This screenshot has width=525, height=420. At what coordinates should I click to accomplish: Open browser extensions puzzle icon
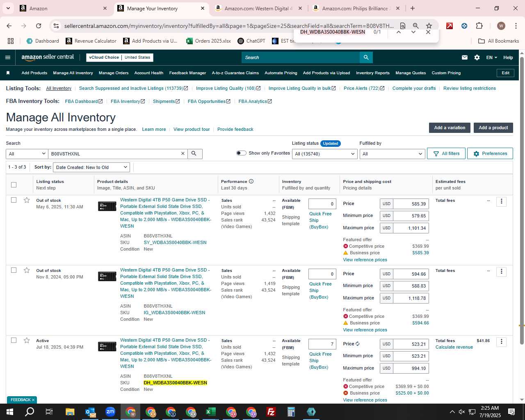pyautogui.click(x=479, y=26)
